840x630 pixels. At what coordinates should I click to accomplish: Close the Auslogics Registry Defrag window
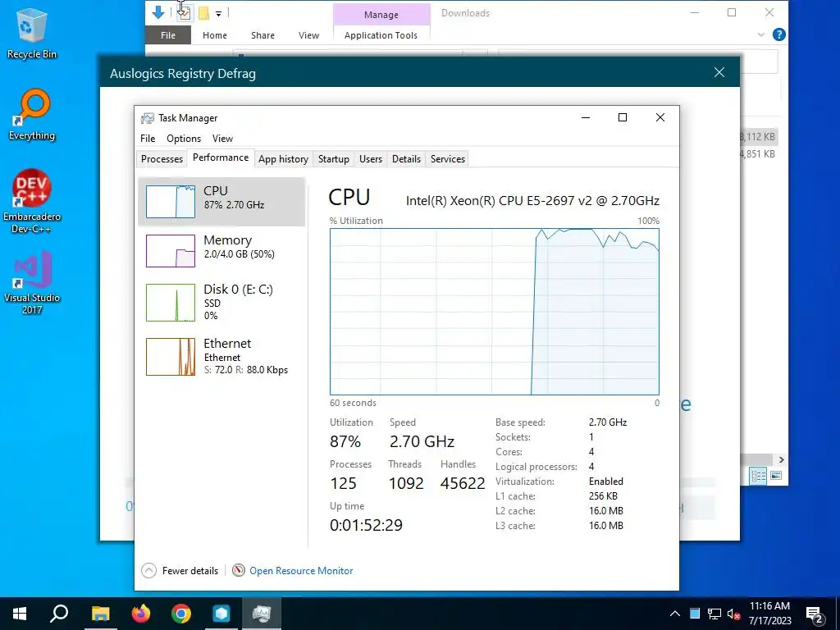point(719,72)
